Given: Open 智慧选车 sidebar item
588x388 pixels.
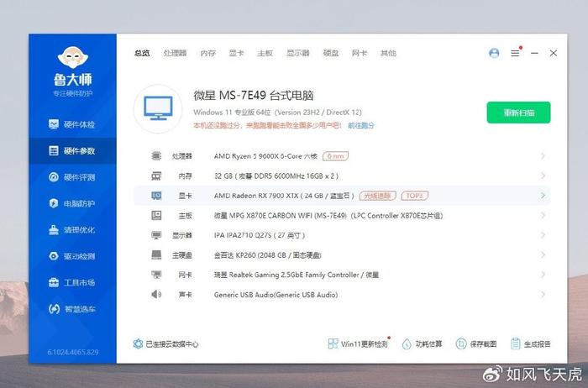Looking at the screenshot, I should [71, 309].
